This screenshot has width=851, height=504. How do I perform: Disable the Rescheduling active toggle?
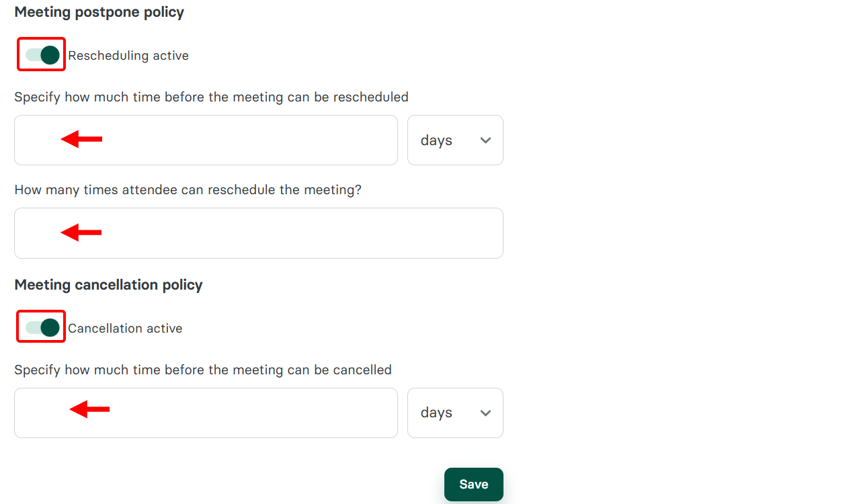click(41, 54)
